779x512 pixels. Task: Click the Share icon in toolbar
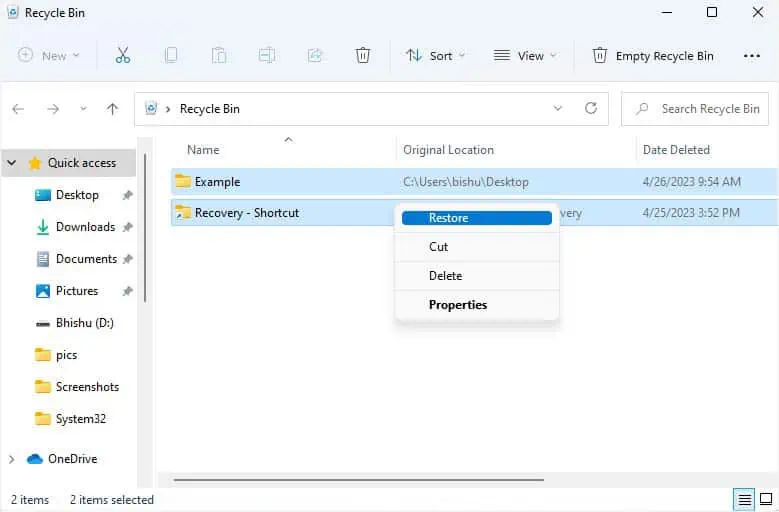[x=315, y=55]
